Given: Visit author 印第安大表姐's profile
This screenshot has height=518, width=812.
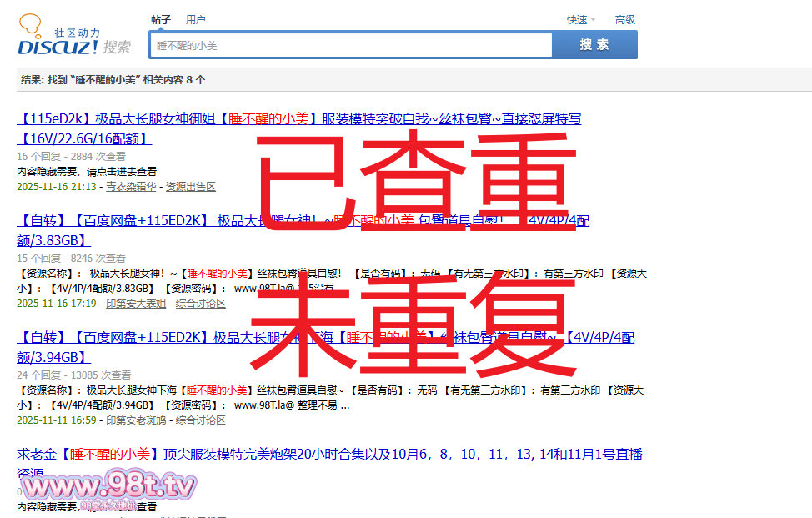Looking at the screenshot, I should pos(136,304).
